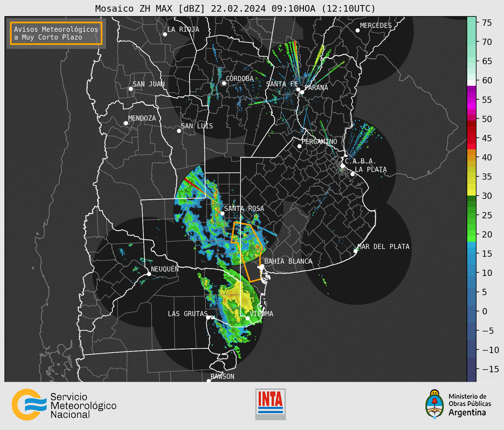Image resolution: width=504 pixels, height=430 pixels.
Task: Click the Avisos Meteorológicos a Muy Corto Plazo legend box
Action: click(56, 33)
